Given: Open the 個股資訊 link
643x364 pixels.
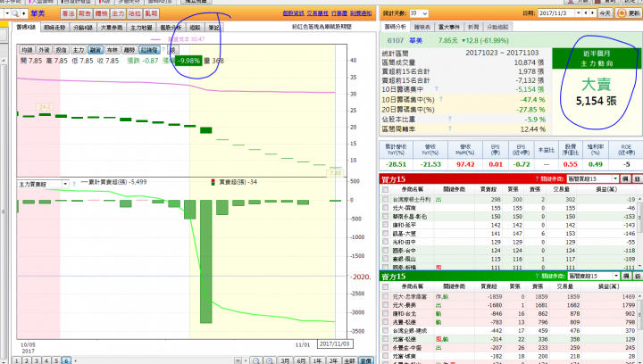Looking at the screenshot, I should pos(294,13).
